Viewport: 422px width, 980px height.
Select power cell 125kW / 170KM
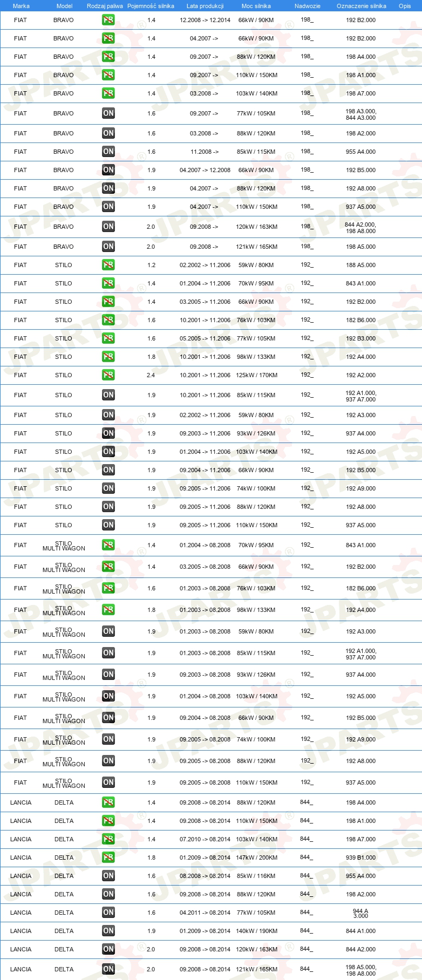[x=256, y=375]
